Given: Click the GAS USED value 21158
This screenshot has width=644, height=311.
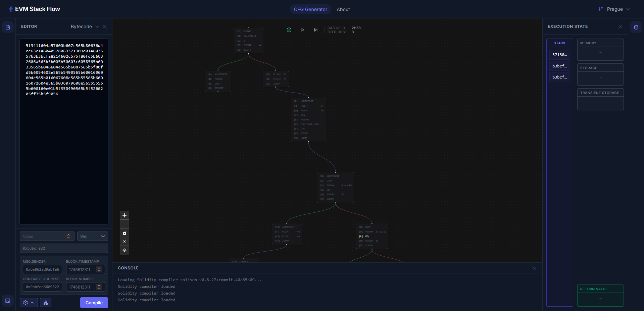Looking at the screenshot, I should pos(356,28).
